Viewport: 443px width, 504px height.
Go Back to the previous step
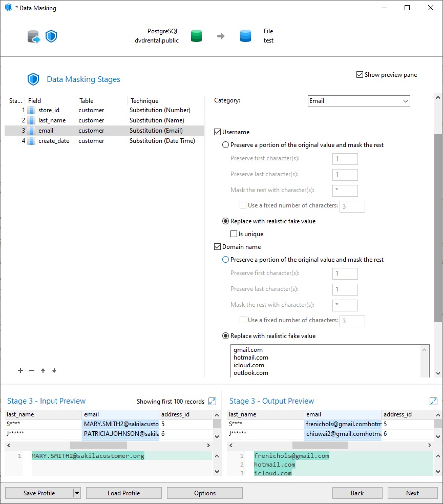(x=357, y=493)
